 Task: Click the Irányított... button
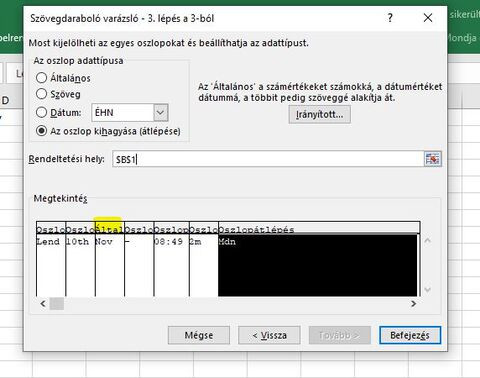(320, 115)
